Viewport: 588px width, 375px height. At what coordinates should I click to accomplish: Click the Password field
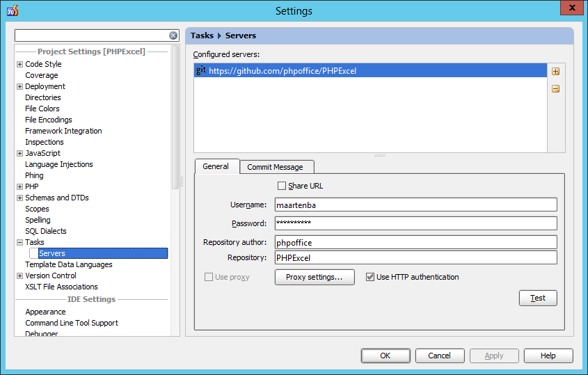(416, 223)
